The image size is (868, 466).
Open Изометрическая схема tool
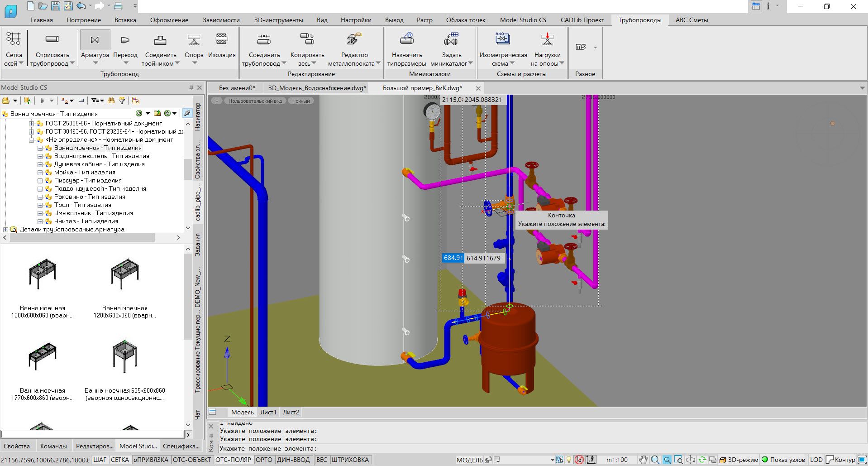click(503, 40)
